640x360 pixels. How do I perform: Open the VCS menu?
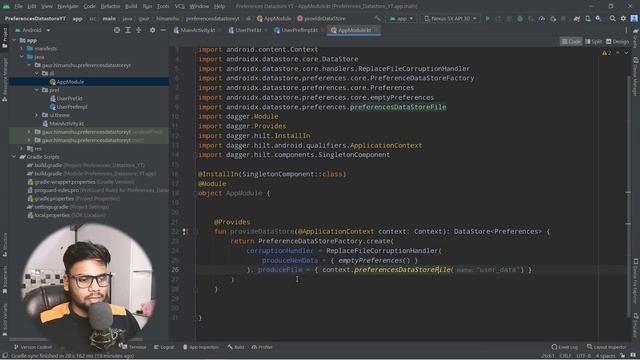coord(180,6)
